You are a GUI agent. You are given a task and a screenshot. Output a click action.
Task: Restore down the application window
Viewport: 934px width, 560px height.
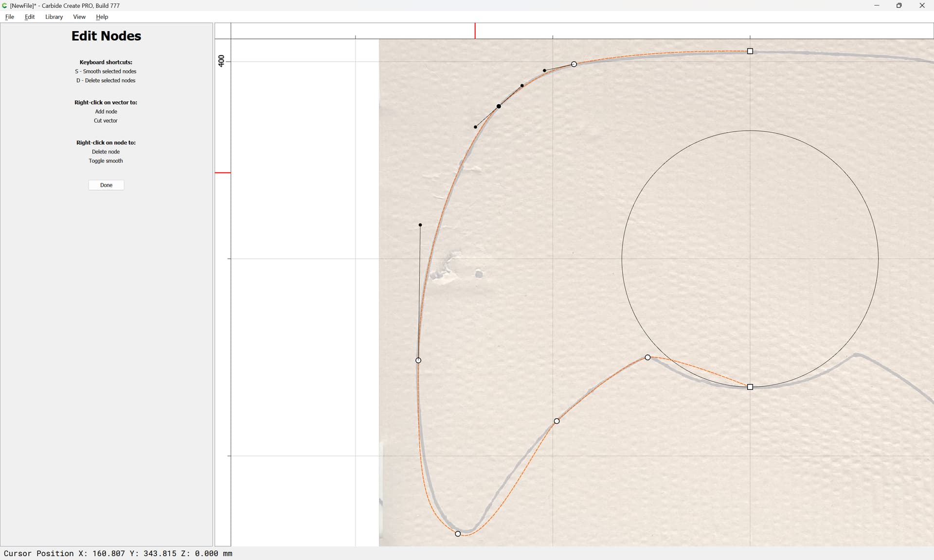click(x=899, y=5)
